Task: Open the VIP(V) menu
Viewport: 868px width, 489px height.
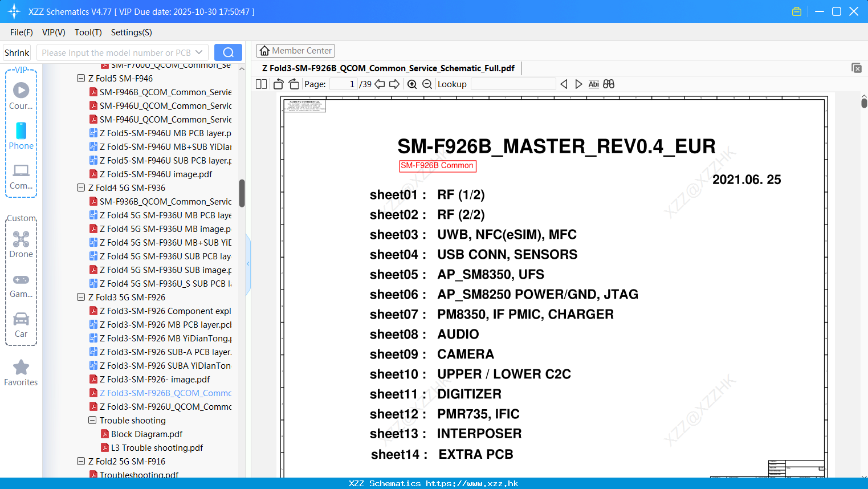Action: pyautogui.click(x=54, y=32)
